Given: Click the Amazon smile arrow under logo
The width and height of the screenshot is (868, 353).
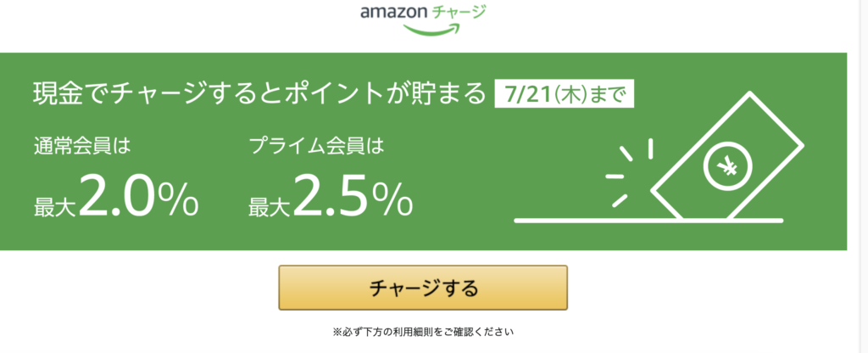Looking at the screenshot, I should coord(431,28).
